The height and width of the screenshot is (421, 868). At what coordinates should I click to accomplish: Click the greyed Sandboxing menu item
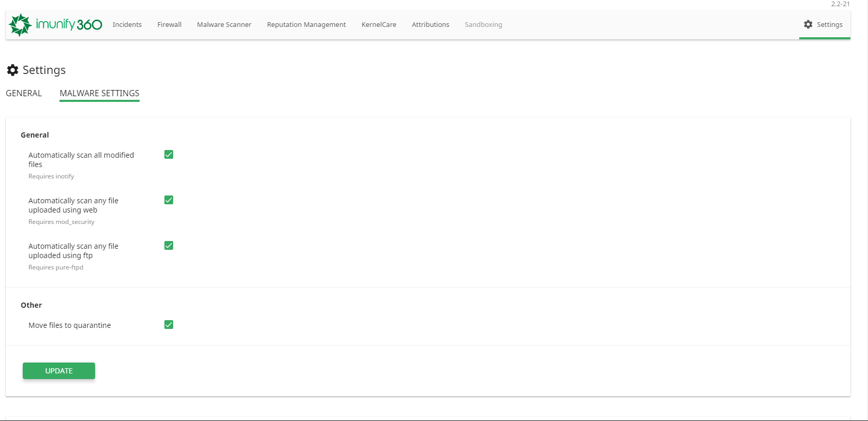(483, 24)
